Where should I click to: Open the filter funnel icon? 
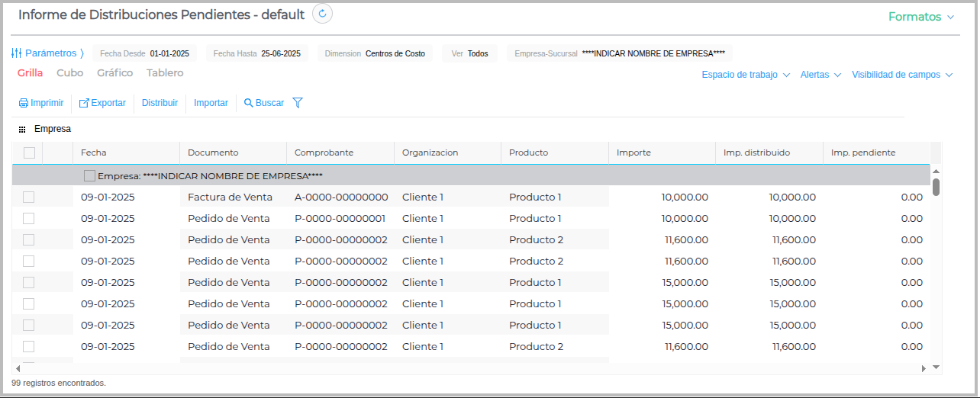(298, 103)
